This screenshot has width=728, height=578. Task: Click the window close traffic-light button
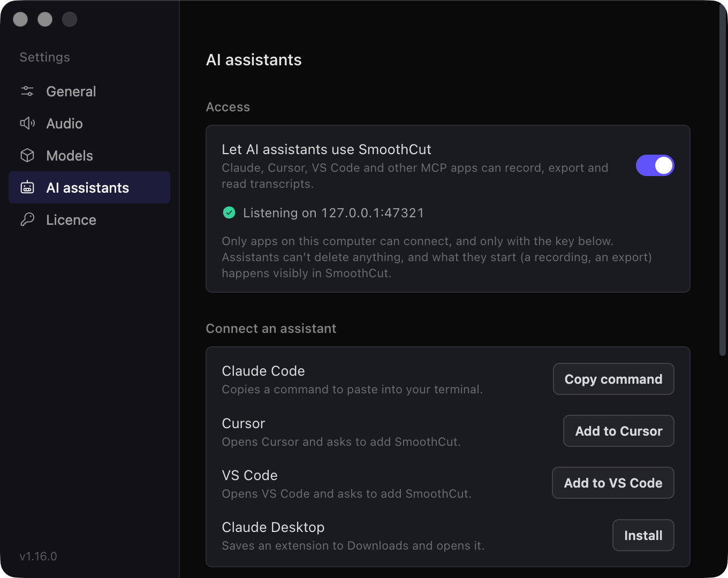[20, 19]
